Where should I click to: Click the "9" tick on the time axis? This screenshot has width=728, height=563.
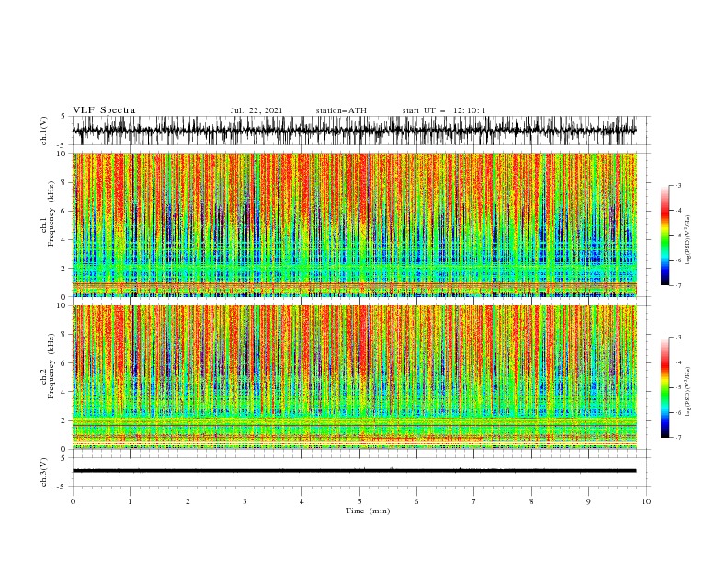588,501
